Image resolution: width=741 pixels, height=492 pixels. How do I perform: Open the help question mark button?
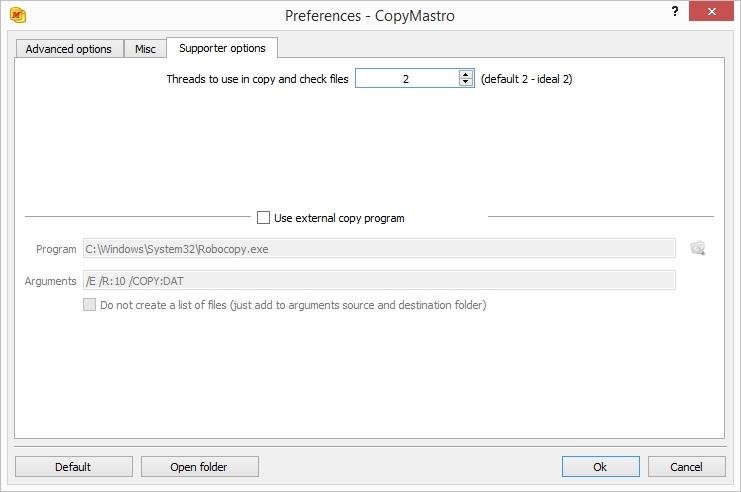675,11
